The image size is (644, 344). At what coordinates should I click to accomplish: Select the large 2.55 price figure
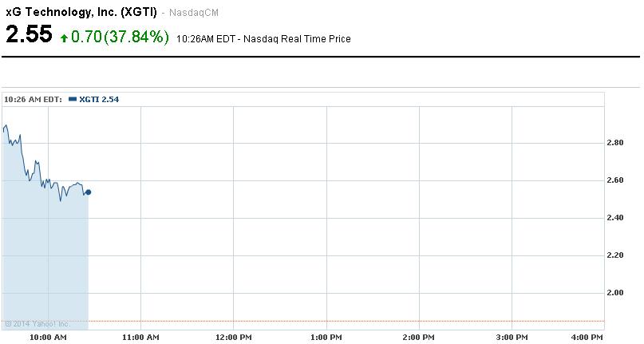click(x=29, y=35)
